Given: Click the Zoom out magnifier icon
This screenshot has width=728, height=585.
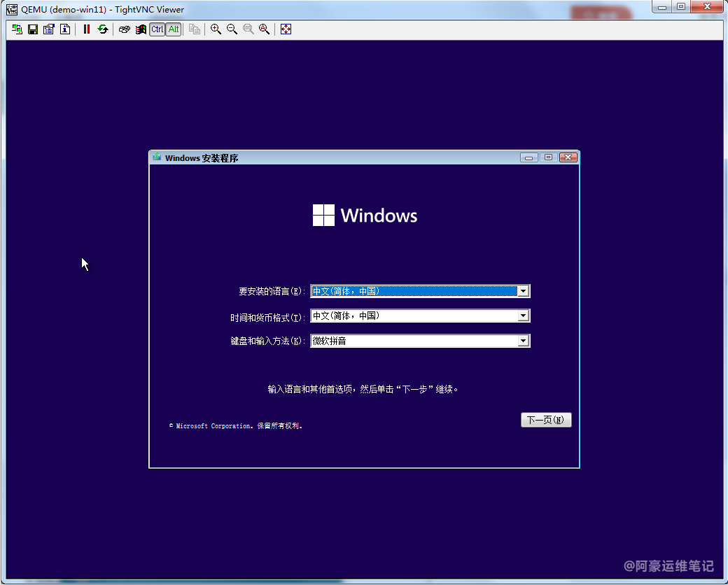Looking at the screenshot, I should pyautogui.click(x=232, y=29).
